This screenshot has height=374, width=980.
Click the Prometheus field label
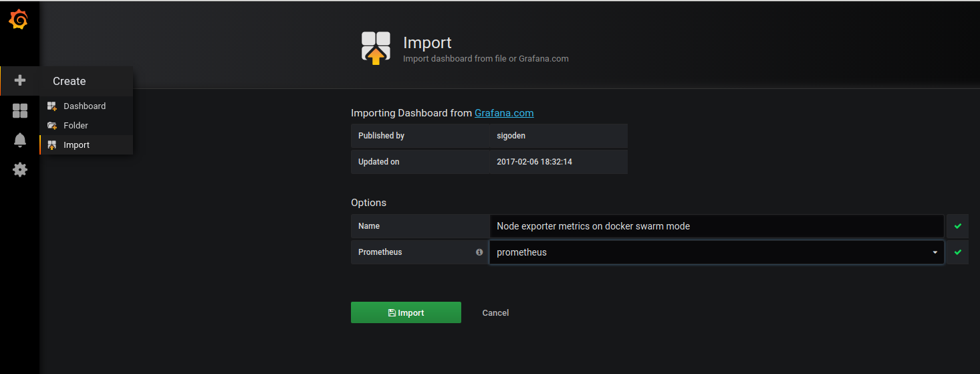(x=380, y=252)
